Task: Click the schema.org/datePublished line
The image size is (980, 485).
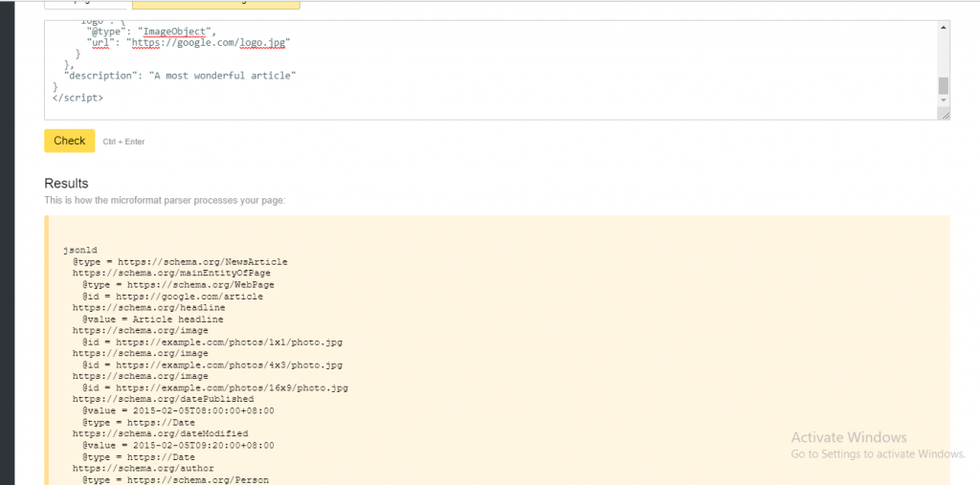Action: click(163, 399)
